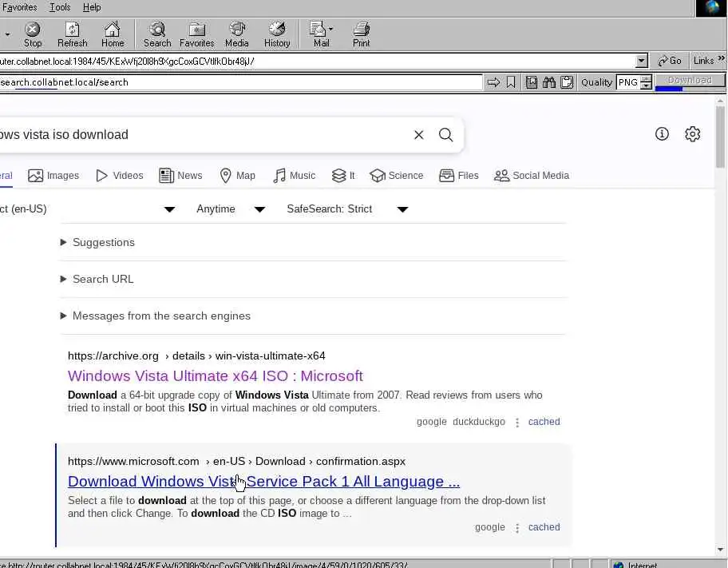Image resolution: width=728 pixels, height=568 pixels.
Task: Open the Favorites menu
Action: pos(19,7)
